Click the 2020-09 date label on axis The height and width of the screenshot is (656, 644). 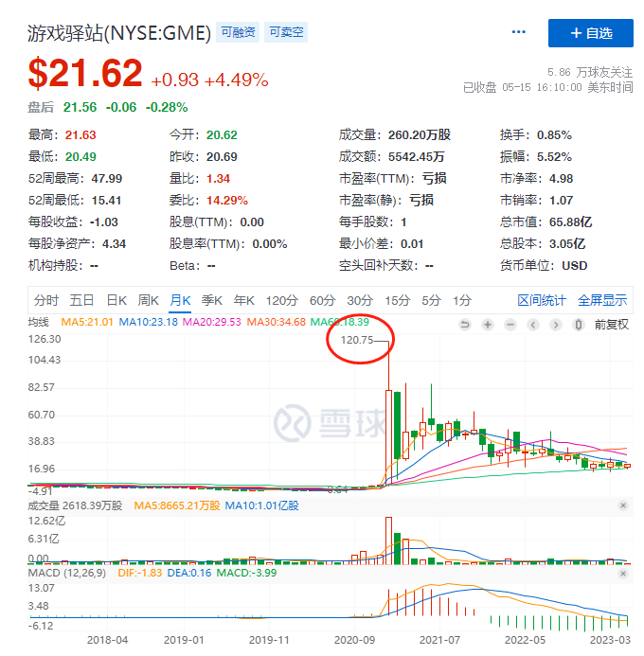[x=354, y=640]
